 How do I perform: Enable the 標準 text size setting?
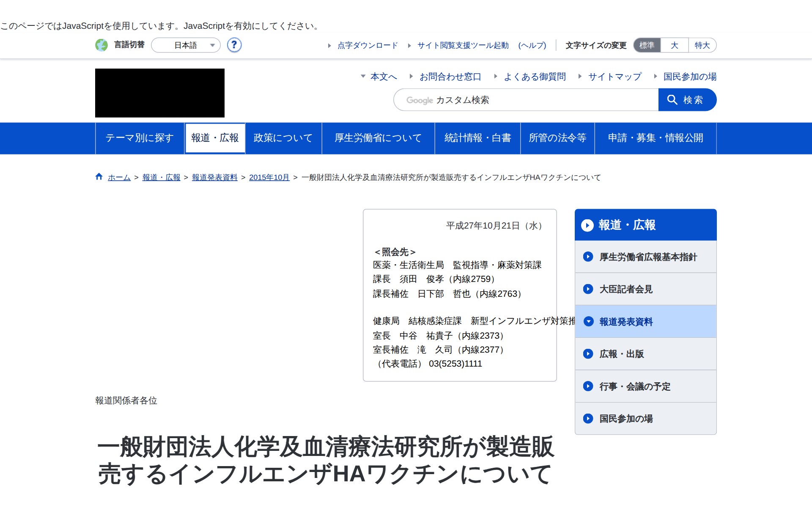pos(647,45)
